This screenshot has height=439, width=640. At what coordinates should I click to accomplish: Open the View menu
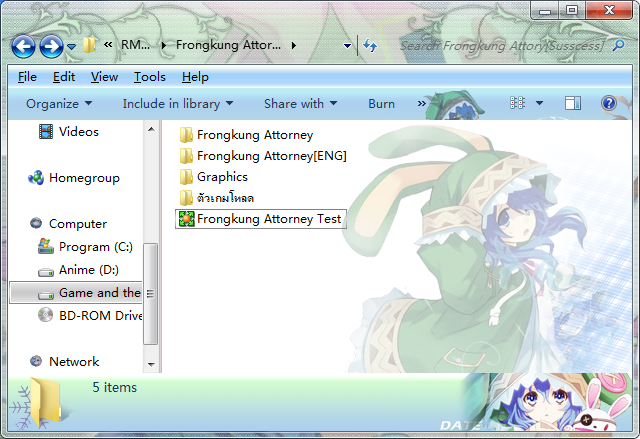[x=104, y=77]
